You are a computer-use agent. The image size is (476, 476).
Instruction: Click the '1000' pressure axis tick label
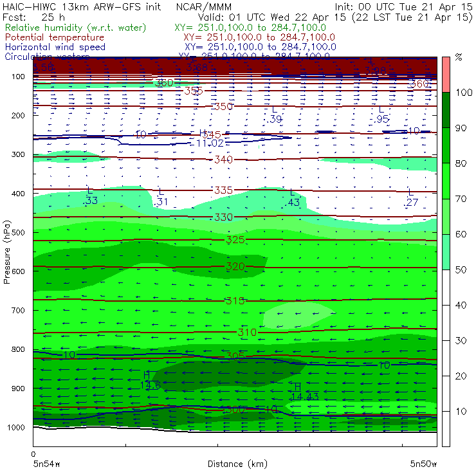click(x=16, y=427)
